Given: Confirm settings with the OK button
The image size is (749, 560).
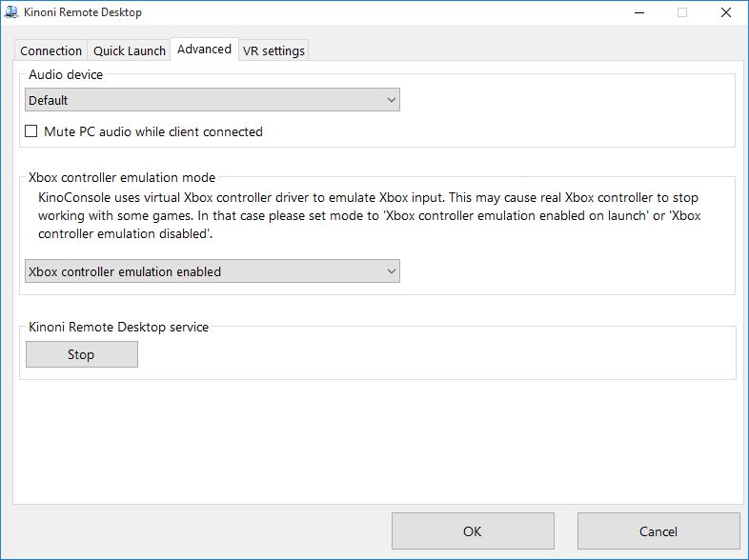Looking at the screenshot, I should [x=473, y=530].
